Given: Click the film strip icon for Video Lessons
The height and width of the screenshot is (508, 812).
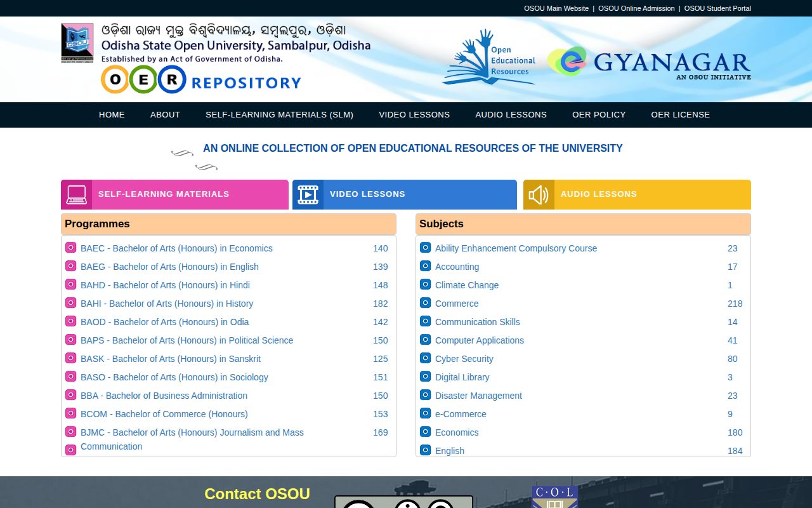Looking at the screenshot, I should click(x=308, y=194).
